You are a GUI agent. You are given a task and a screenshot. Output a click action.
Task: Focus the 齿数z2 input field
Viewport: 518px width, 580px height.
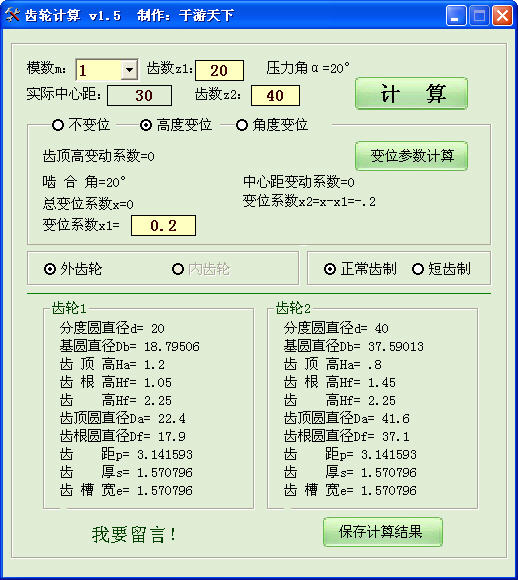[x=275, y=95]
